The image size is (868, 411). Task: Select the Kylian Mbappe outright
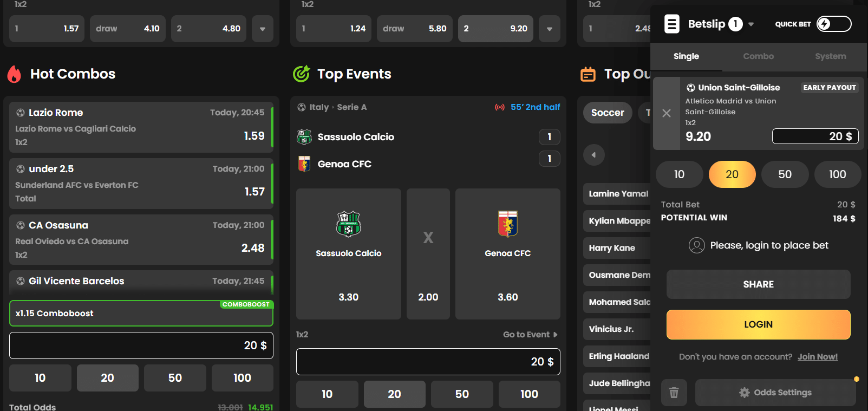(x=617, y=221)
